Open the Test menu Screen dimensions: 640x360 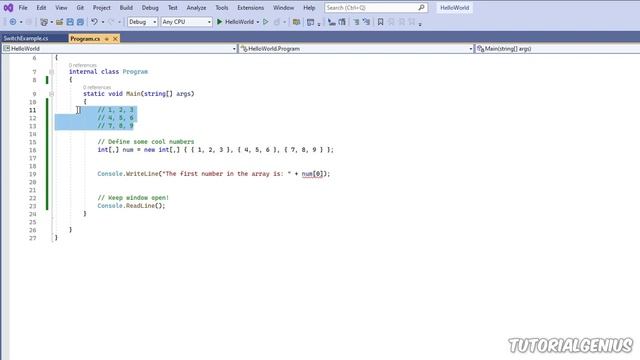173,8
